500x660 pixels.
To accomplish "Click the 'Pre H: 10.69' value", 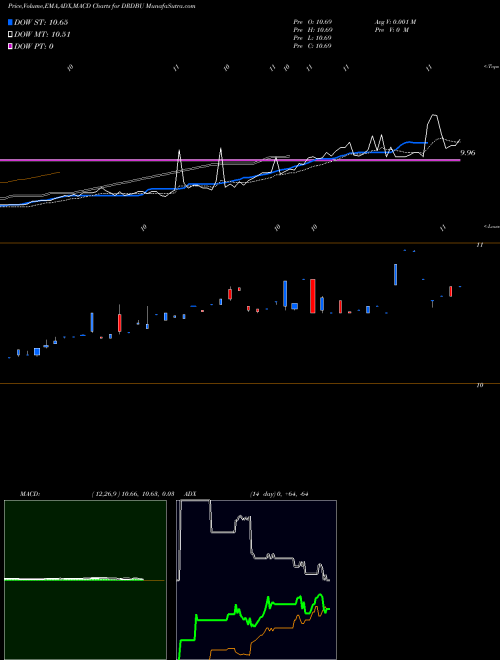I will (x=313, y=30).
